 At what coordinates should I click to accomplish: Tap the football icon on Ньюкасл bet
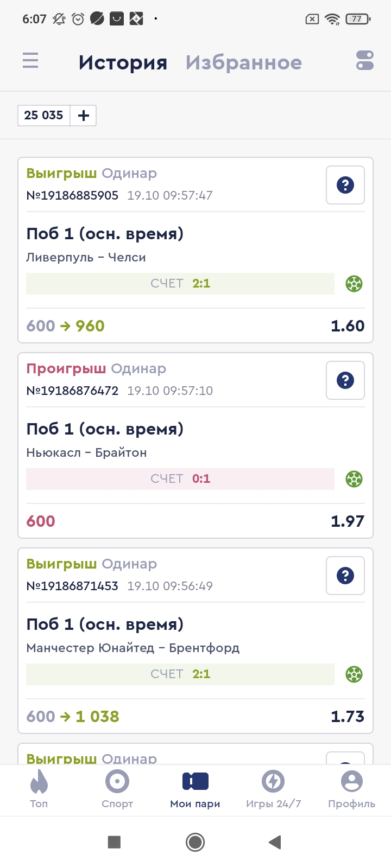(x=354, y=479)
